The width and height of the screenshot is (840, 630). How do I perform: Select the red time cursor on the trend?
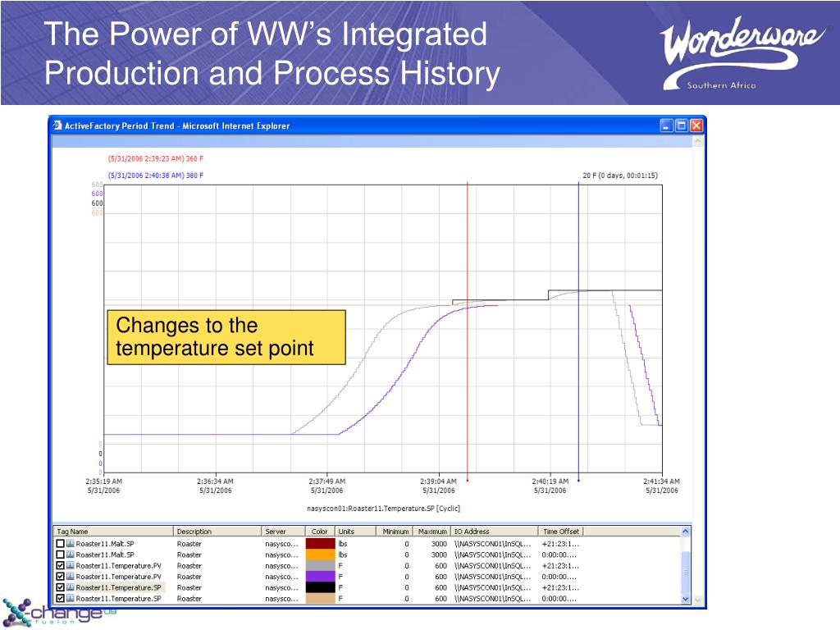click(467, 332)
